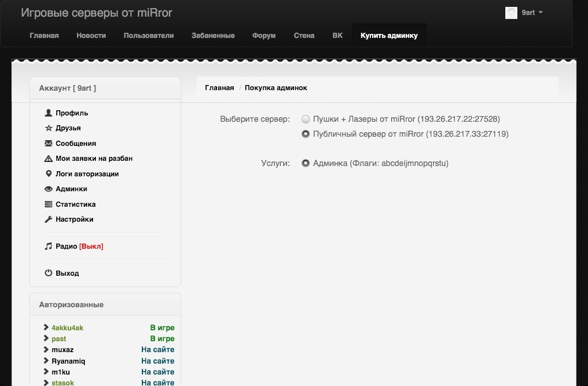Open the Главная navigation tab
The height and width of the screenshot is (386, 588).
tap(44, 36)
